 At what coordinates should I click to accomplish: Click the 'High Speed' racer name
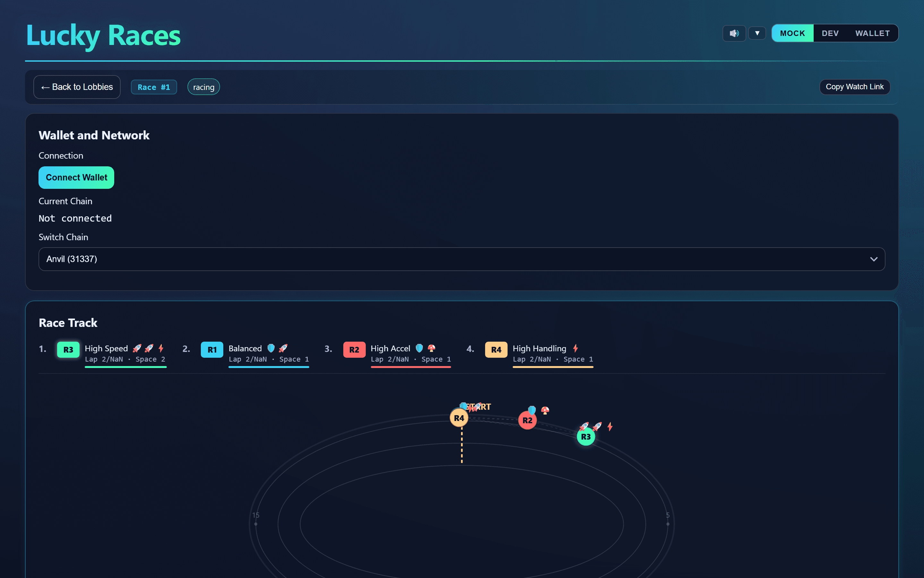click(x=106, y=348)
